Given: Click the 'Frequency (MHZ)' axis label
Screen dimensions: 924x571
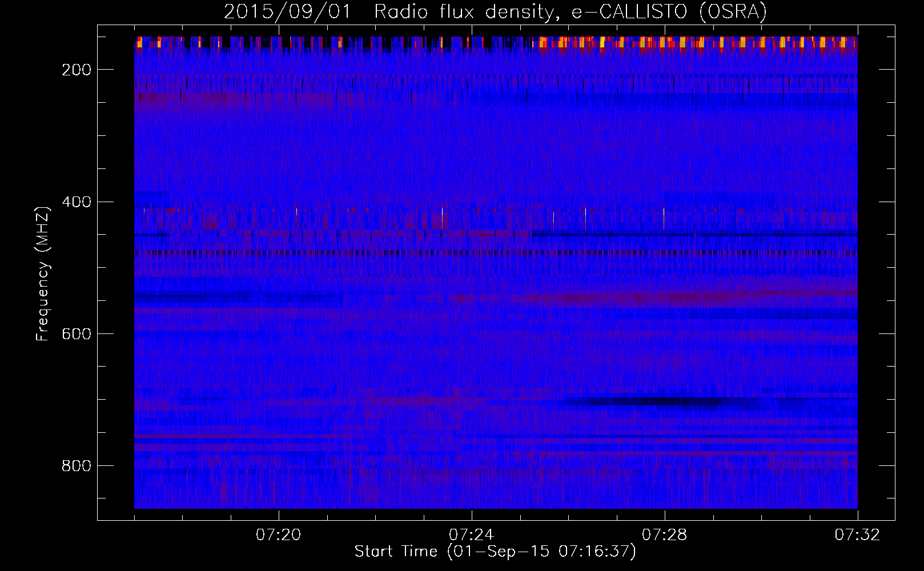Looking at the screenshot, I should [x=43, y=274].
